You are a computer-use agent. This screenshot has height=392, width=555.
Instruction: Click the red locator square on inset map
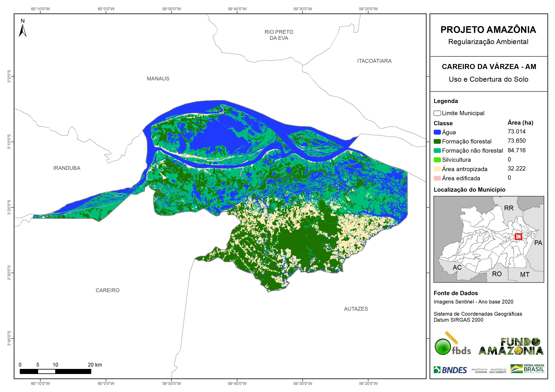pyautogui.click(x=518, y=237)
